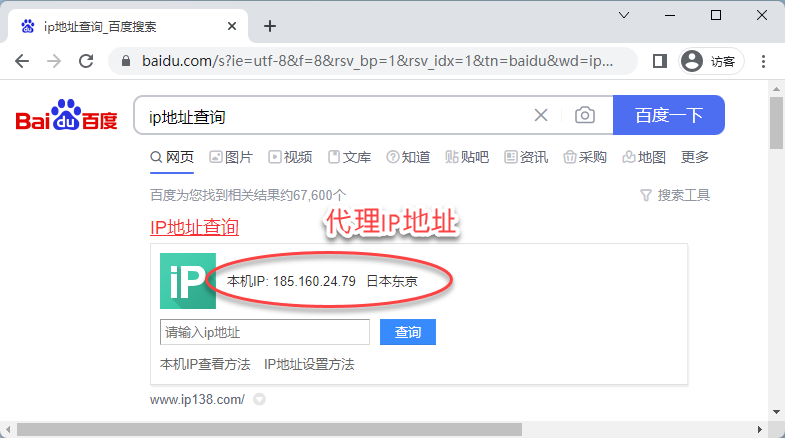The image size is (785, 438).
Task: Go to the 资讯 tab
Action: 526,157
